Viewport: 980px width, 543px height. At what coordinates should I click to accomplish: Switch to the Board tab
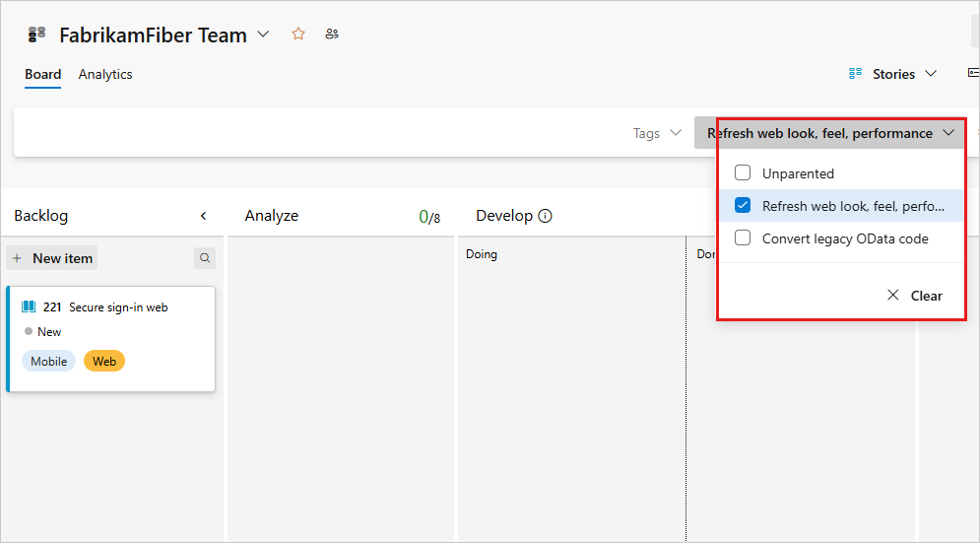click(x=43, y=75)
